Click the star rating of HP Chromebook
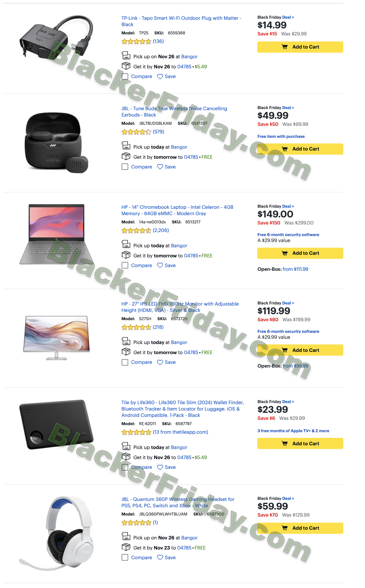The image size is (365, 588). click(x=136, y=231)
